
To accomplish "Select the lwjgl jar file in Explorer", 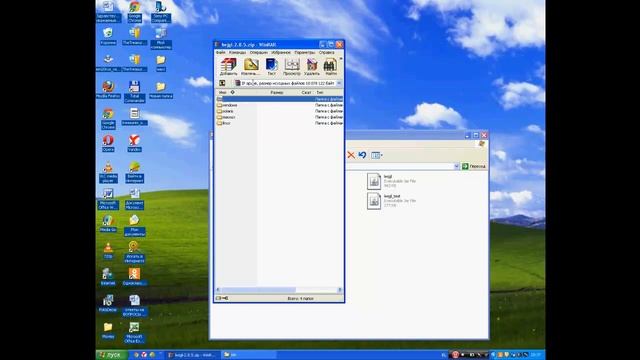I will [391, 181].
